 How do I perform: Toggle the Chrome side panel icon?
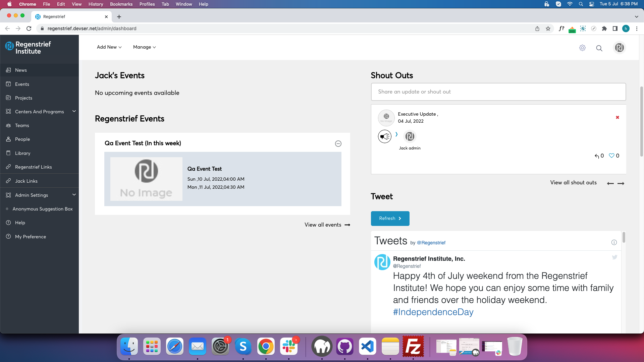click(615, 28)
